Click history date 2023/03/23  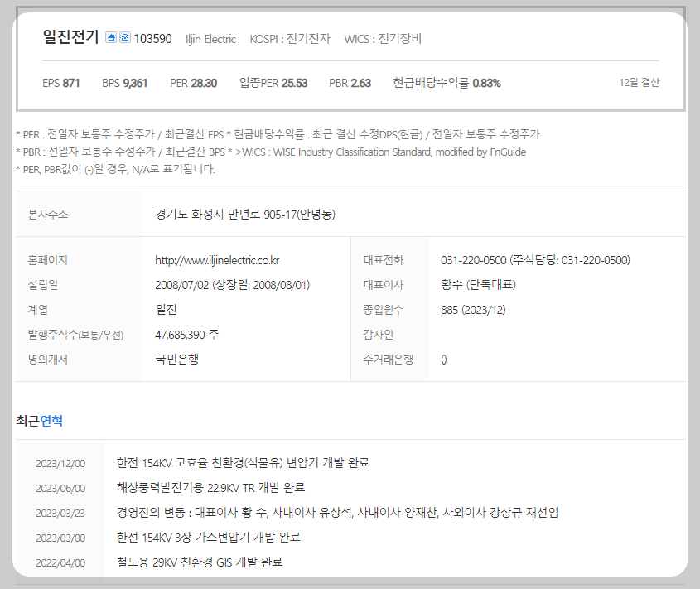60,514
